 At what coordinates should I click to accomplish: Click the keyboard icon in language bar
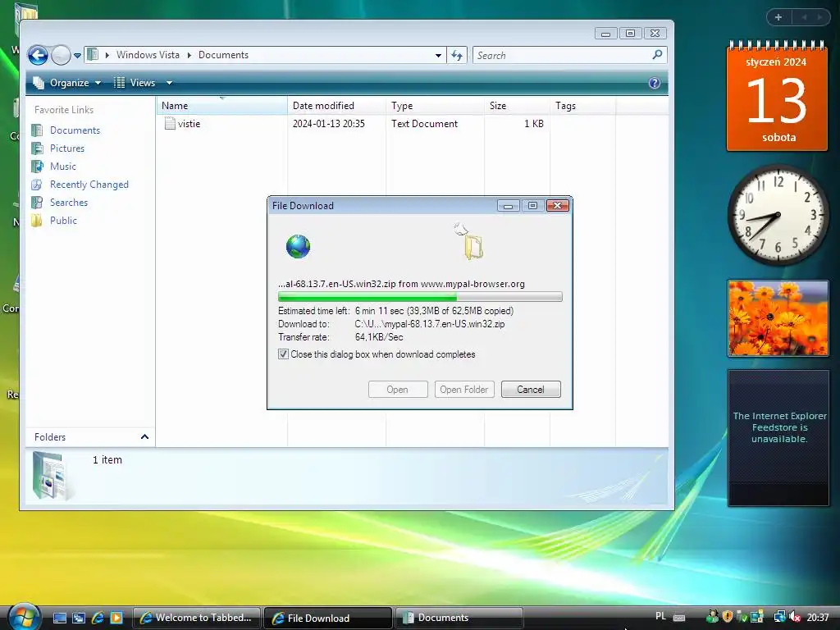678,617
